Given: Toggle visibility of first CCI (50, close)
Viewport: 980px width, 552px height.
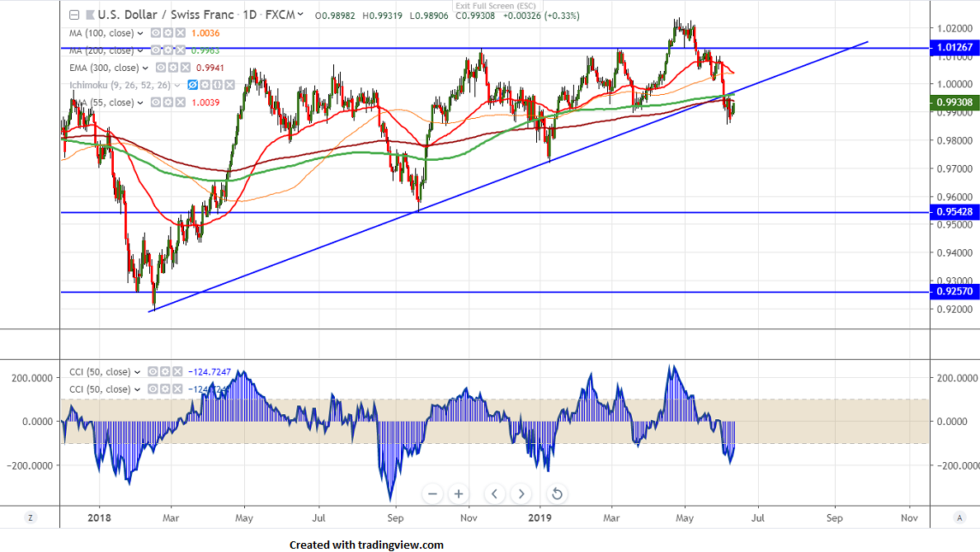Looking at the screenshot, I should click(151, 372).
